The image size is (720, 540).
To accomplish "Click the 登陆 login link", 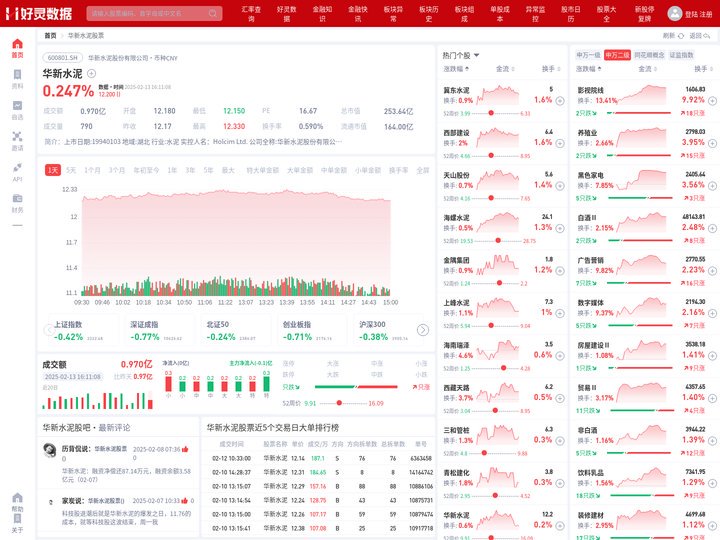I will tap(691, 15).
